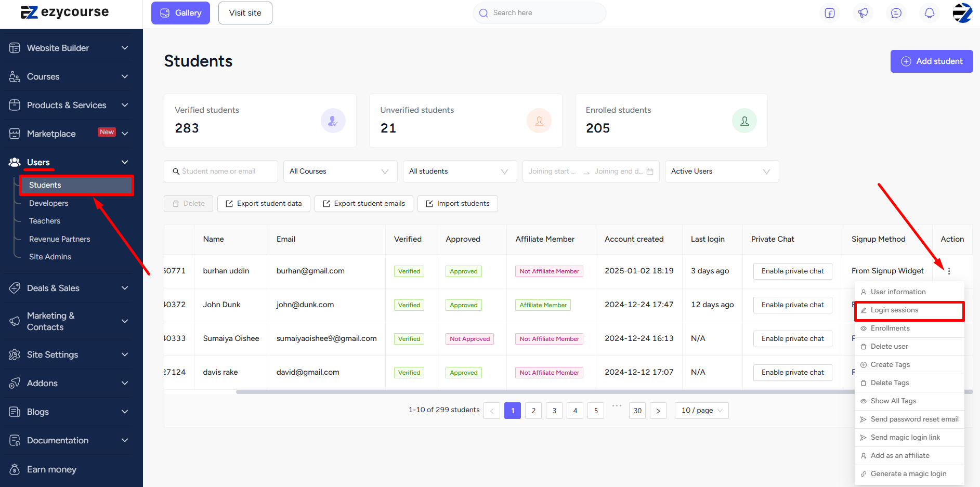Expand Products & Services chevron
The width and height of the screenshot is (980, 487).
tap(125, 105)
